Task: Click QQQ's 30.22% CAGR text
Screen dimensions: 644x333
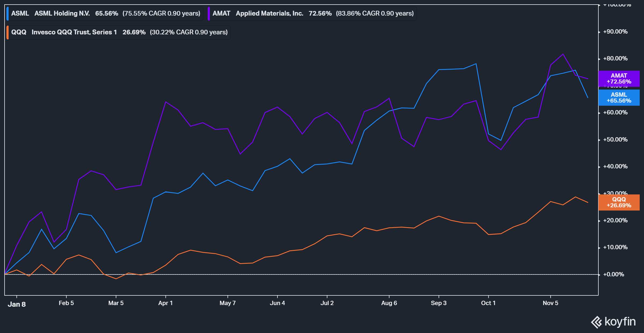Action: tap(189, 32)
